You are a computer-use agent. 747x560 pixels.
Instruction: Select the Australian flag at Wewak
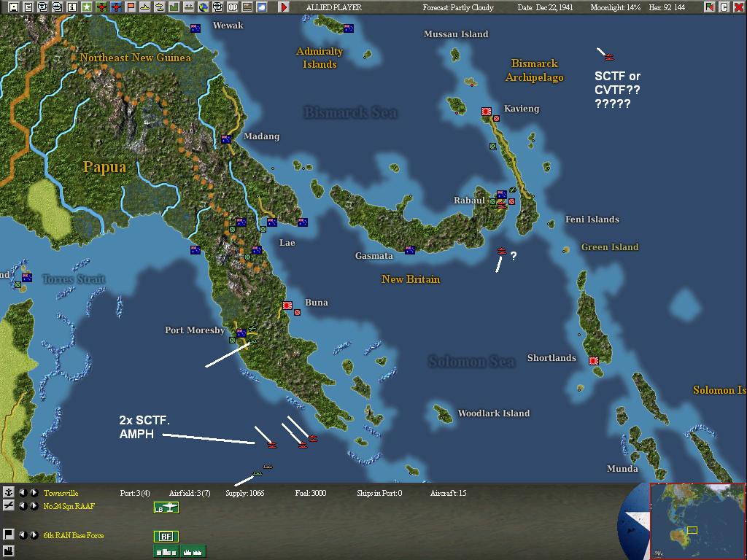click(x=196, y=28)
